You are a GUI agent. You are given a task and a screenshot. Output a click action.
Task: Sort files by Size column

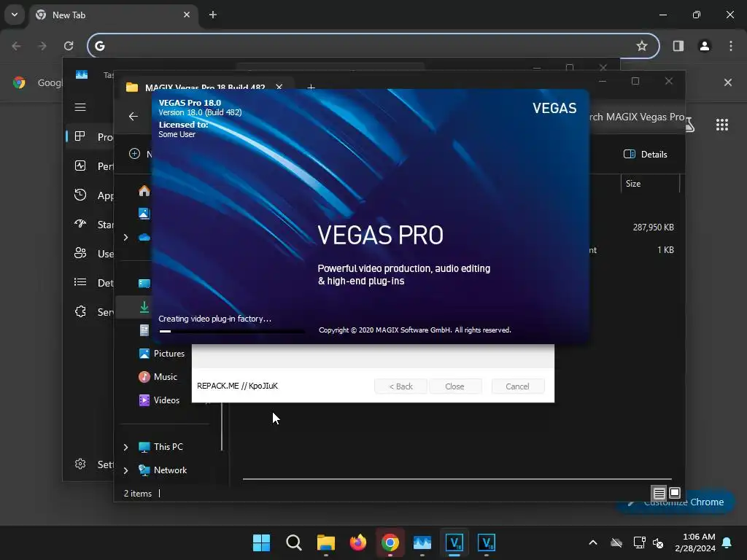pos(650,184)
